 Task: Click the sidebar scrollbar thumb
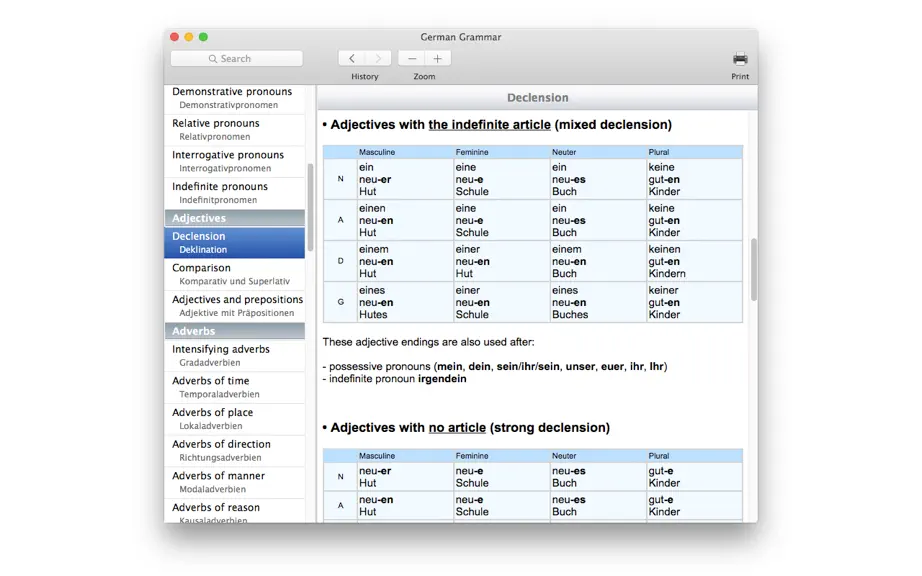coord(310,207)
